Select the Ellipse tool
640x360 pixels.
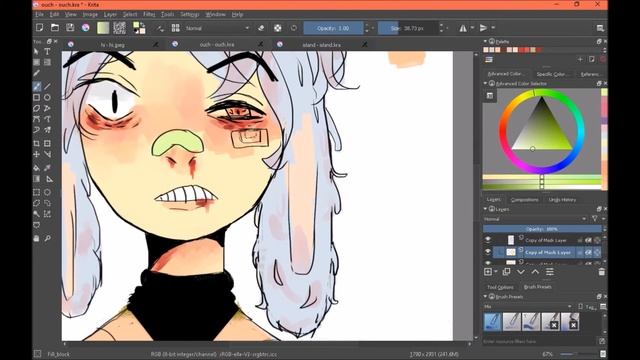tap(47, 97)
